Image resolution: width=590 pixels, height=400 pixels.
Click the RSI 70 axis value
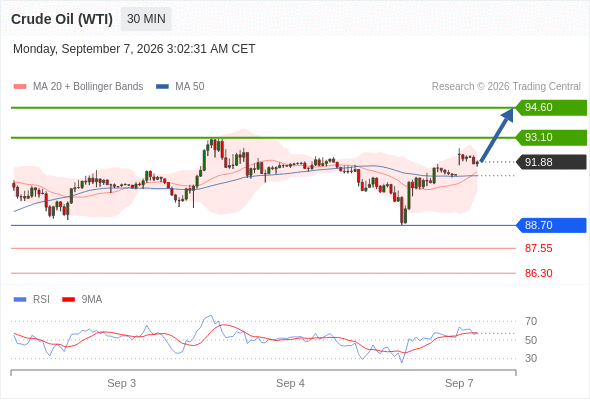[531, 321]
